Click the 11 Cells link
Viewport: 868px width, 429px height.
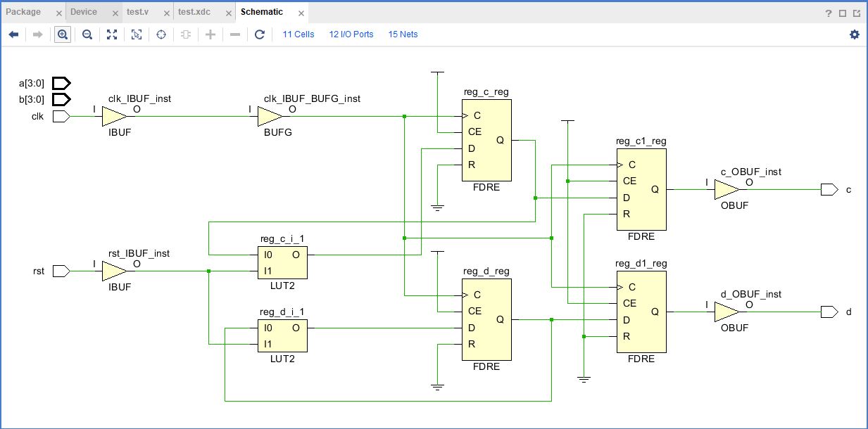click(x=298, y=34)
